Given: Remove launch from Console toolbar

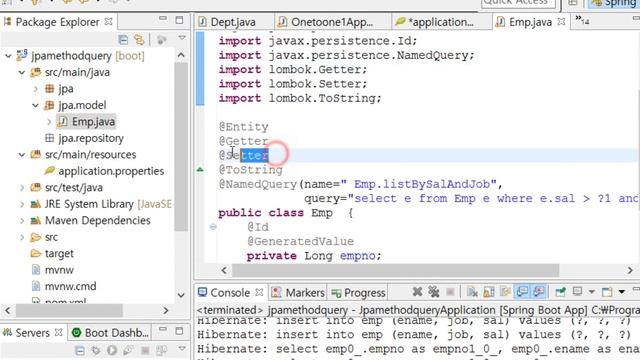Looking at the screenshot, I should pos(417,292).
